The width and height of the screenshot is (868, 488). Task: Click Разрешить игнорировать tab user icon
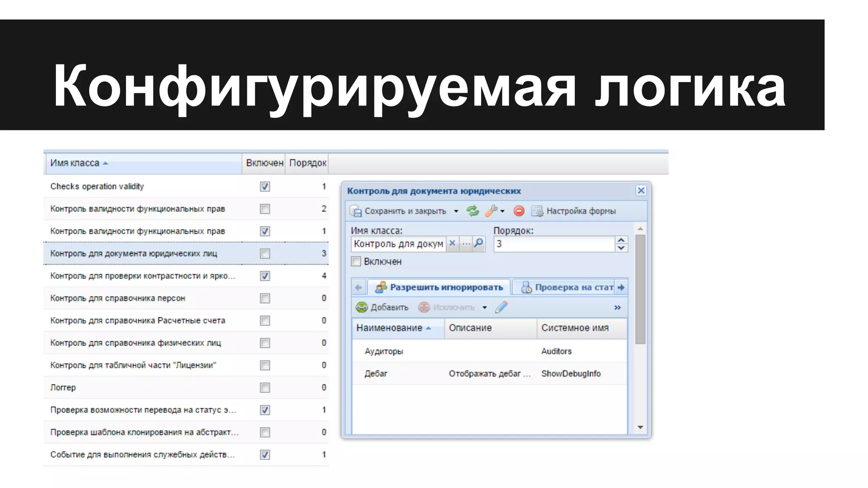coord(381,287)
